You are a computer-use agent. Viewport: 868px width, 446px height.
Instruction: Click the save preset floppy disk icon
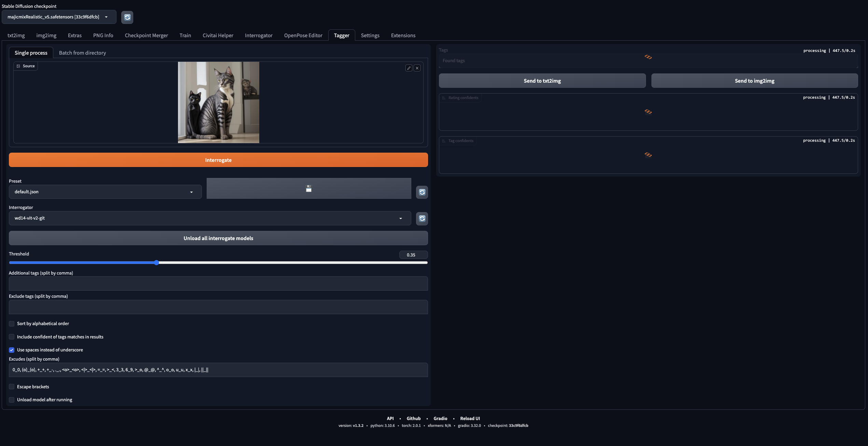(308, 189)
